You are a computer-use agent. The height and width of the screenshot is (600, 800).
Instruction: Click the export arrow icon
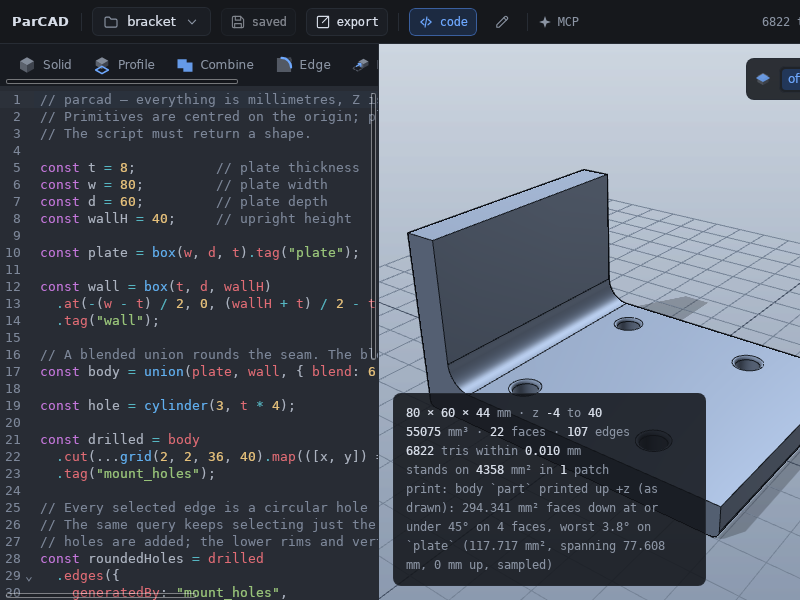click(322, 22)
